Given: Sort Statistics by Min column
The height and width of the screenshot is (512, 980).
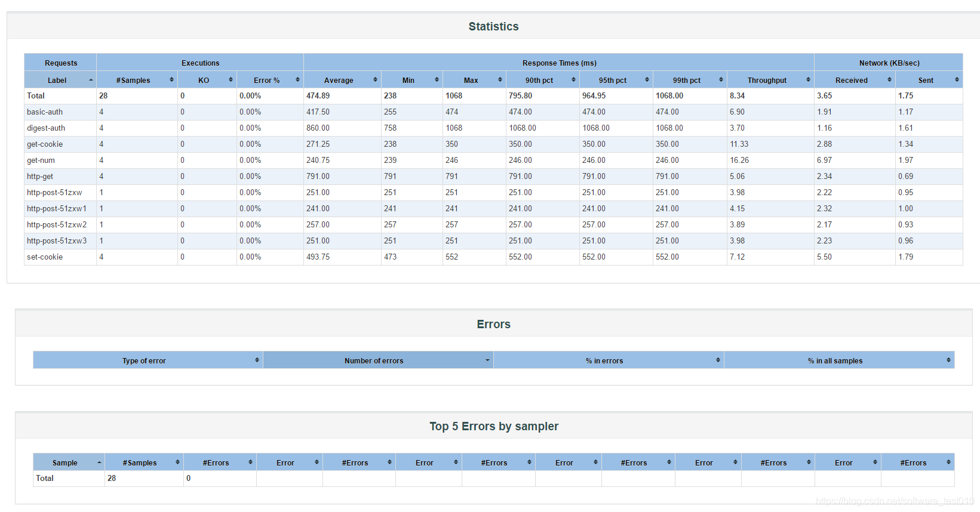Looking at the screenshot, I should pyautogui.click(x=411, y=80).
